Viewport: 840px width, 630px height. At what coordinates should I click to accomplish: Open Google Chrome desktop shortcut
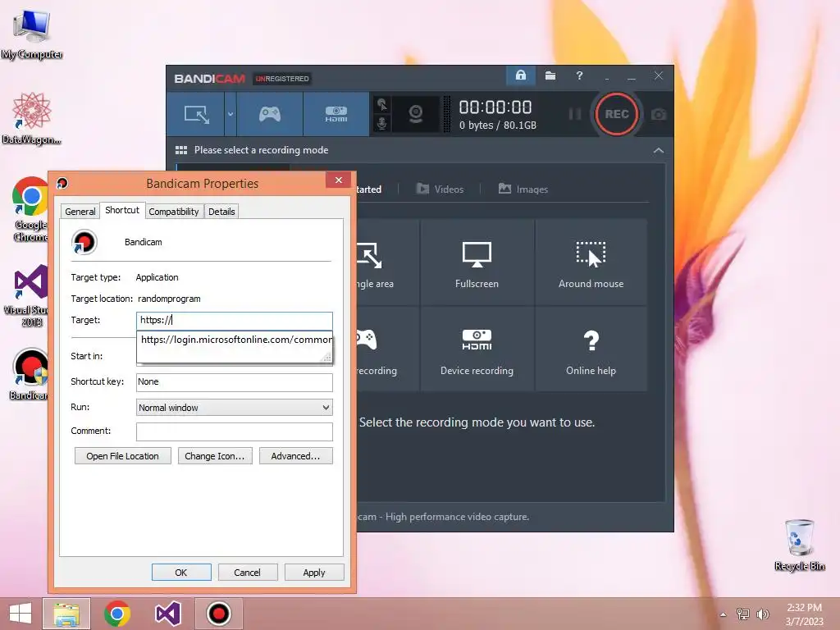[30, 209]
